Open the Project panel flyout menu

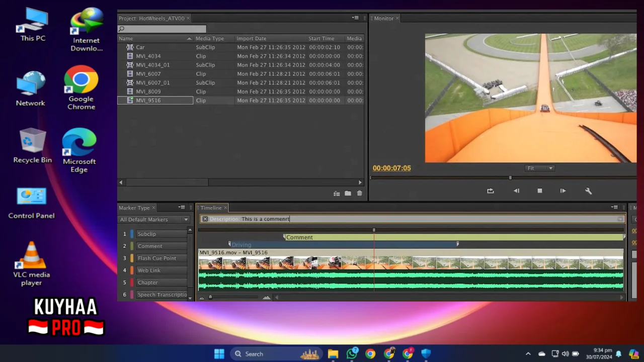point(355,18)
